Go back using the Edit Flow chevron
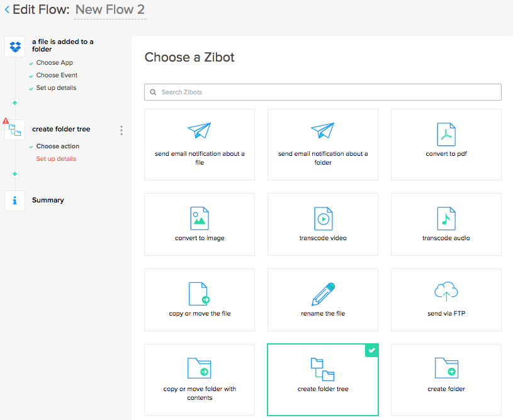This screenshot has width=513, height=420. [x=7, y=10]
